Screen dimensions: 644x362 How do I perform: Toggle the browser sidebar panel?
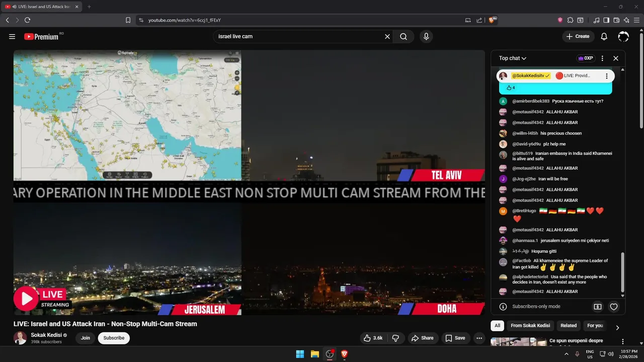click(x=606, y=20)
